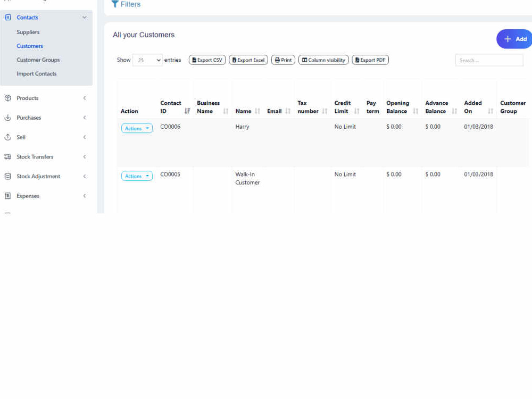Select Customers in sidebar
The image size is (532, 399).
[x=30, y=46]
